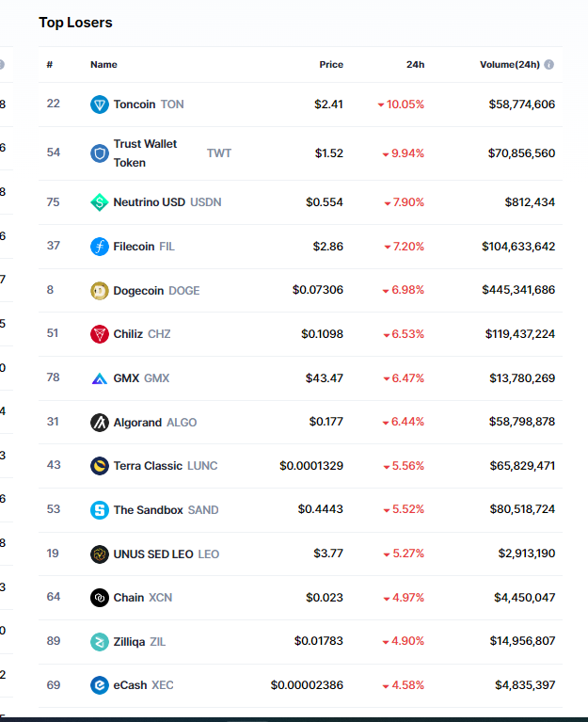Image resolution: width=588 pixels, height=722 pixels.
Task: Click the Terra Classic logo icon
Action: coord(100,466)
